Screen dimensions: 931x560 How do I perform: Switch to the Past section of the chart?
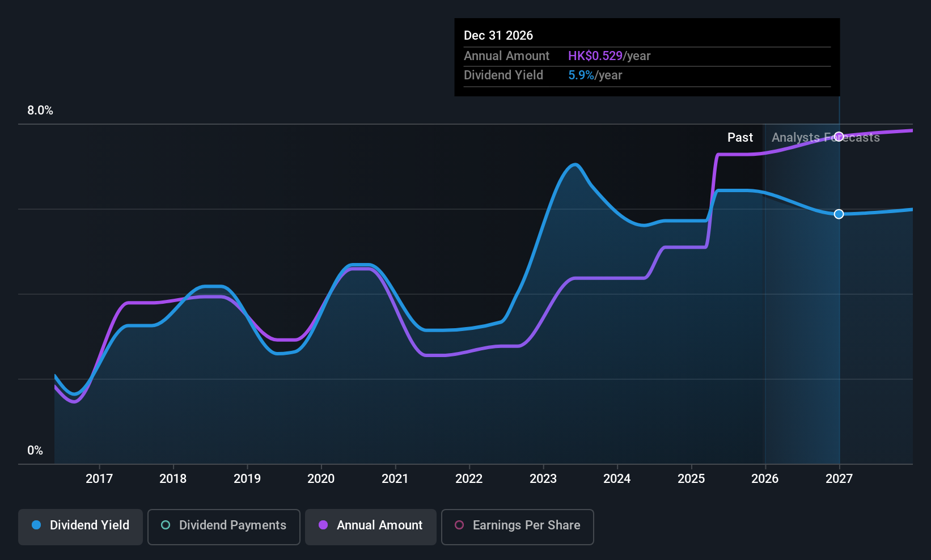pos(740,137)
